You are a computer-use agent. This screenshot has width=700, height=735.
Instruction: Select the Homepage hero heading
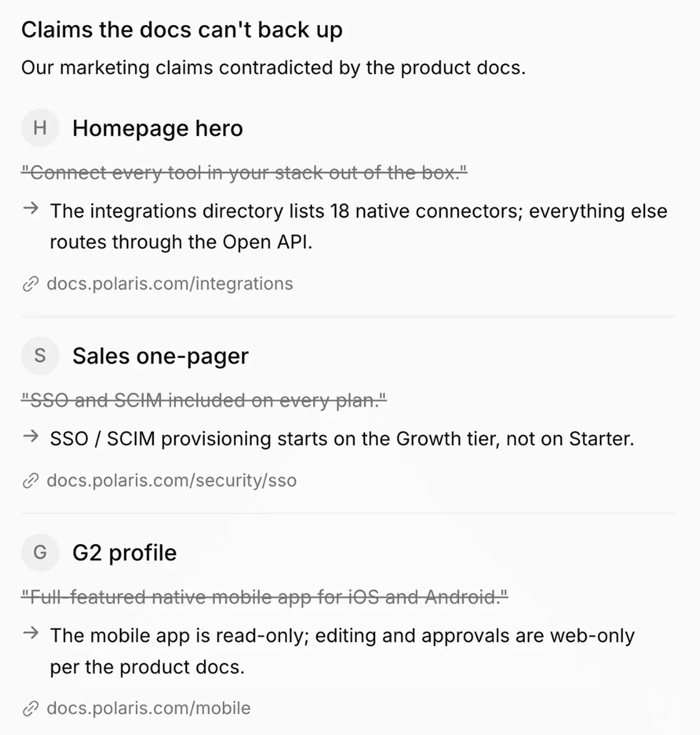(x=157, y=129)
